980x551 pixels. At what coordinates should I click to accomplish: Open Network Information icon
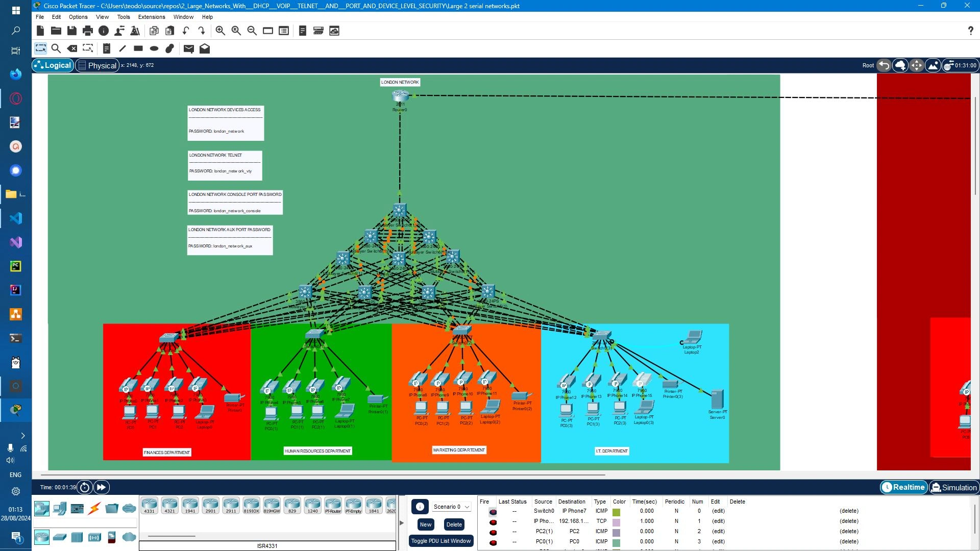pyautogui.click(x=104, y=31)
